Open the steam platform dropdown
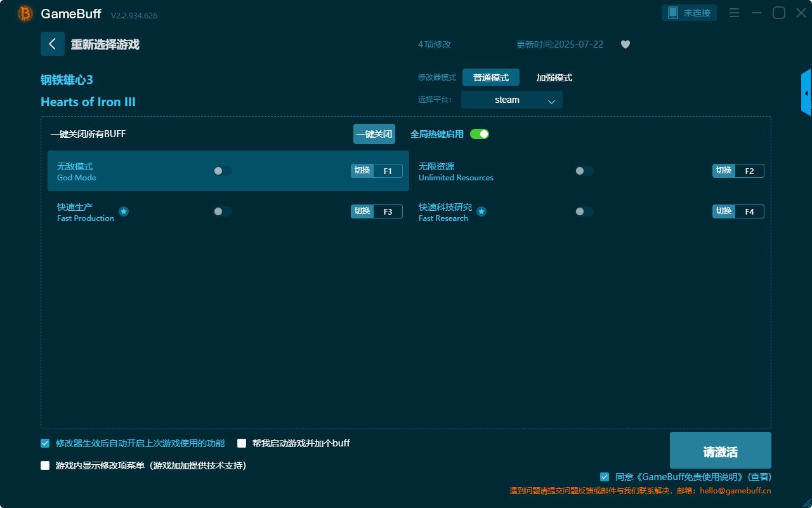 coord(511,100)
